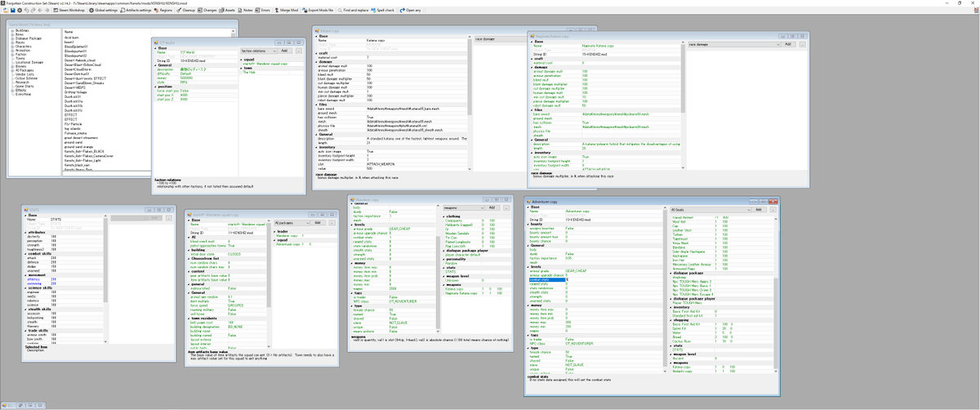Image resolution: width=980 pixels, height=410 pixels.
Task: Select Locational Damage tree node
Action: pos(29,63)
